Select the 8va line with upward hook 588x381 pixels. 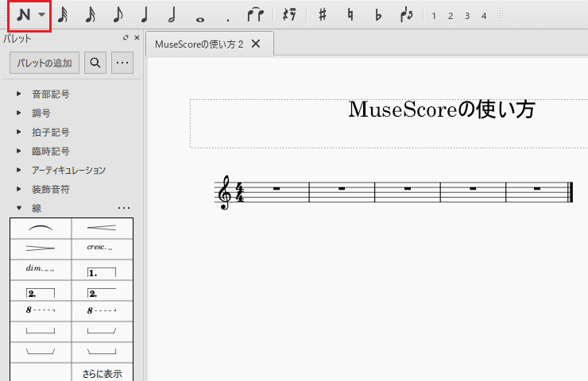[102, 311]
